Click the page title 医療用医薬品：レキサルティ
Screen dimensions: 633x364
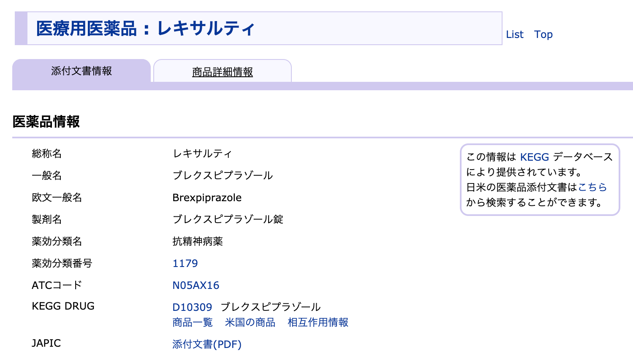click(x=145, y=29)
